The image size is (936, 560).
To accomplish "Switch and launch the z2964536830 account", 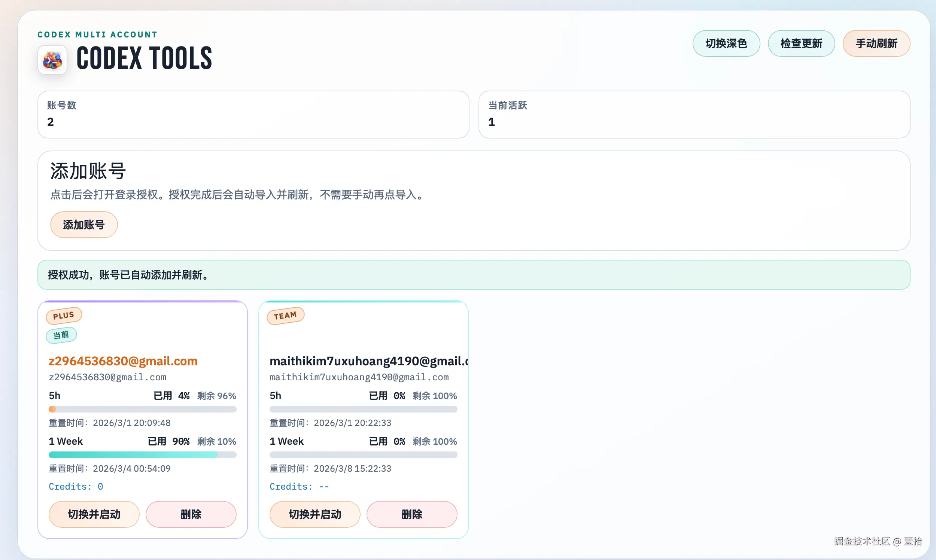I will (x=94, y=514).
